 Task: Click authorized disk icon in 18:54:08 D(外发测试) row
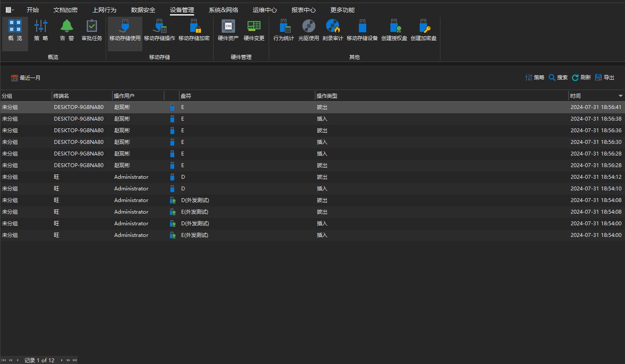173,200
